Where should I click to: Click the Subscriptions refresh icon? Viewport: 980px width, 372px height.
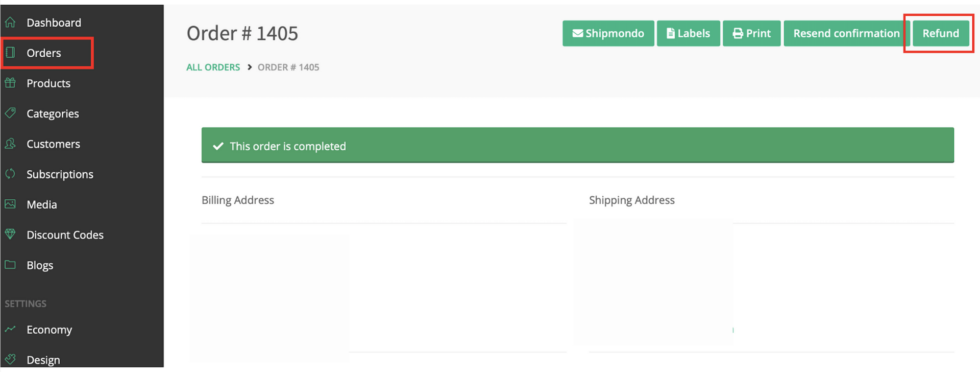point(10,174)
